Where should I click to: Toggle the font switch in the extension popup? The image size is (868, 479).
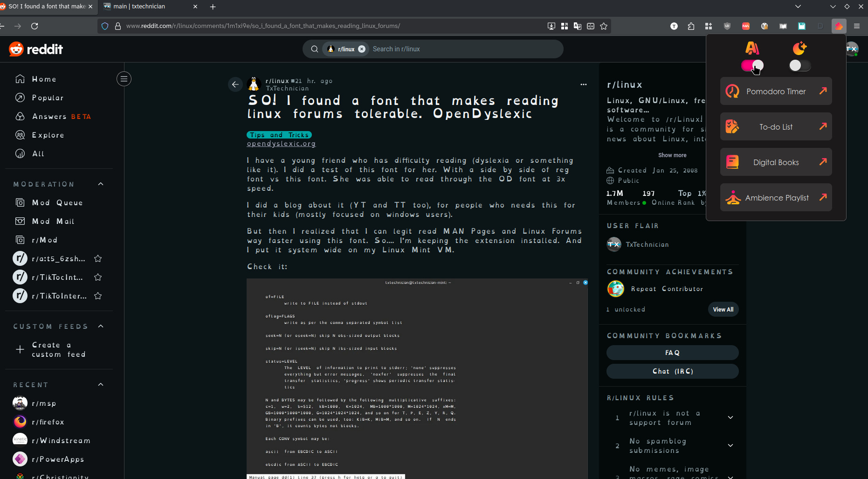752,66
